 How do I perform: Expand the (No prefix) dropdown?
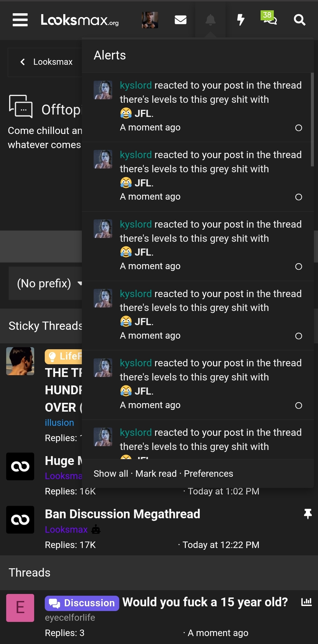46,283
